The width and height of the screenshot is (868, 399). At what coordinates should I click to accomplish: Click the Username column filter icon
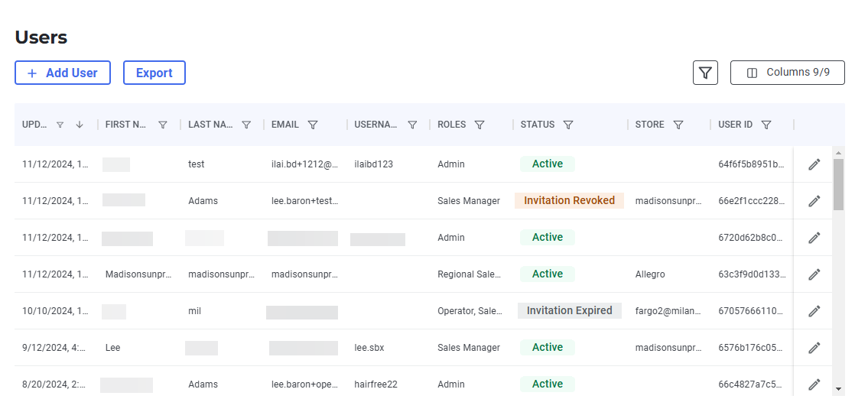coord(412,125)
